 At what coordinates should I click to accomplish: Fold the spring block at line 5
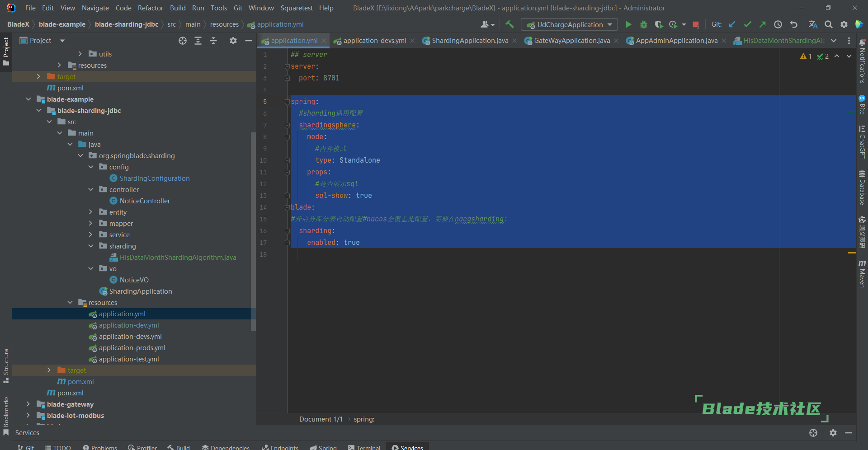pos(287,102)
